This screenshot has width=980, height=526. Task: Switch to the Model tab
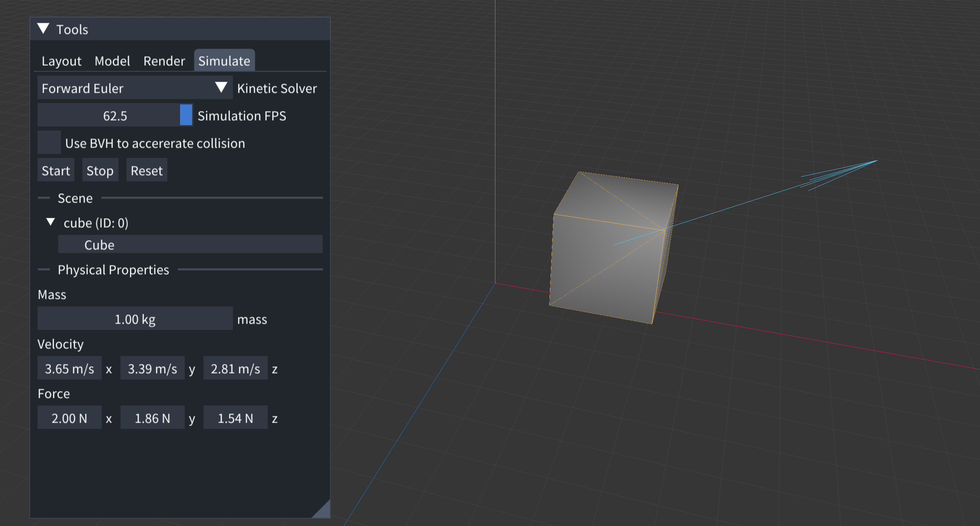point(112,61)
